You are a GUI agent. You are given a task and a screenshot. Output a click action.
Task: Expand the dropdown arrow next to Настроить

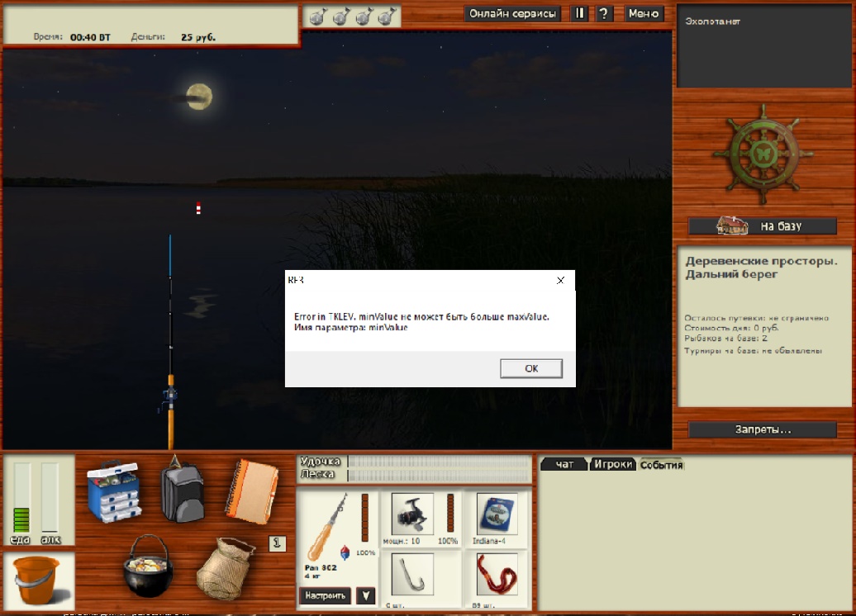366,595
